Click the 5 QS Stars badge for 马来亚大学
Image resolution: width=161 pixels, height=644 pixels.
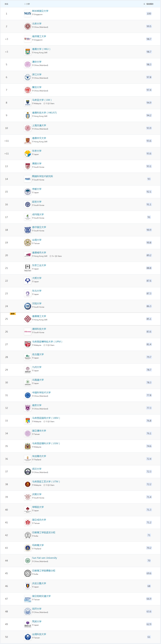pyautogui.click(x=49, y=103)
